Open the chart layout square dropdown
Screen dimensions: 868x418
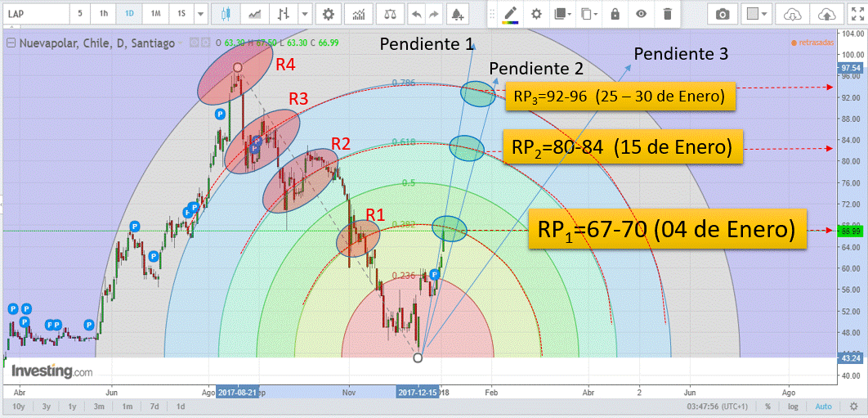click(756, 14)
